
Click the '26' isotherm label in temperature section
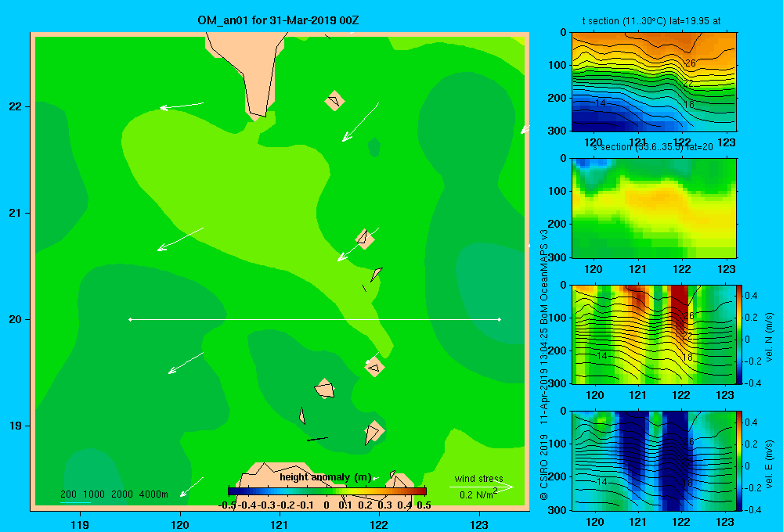tap(690, 63)
